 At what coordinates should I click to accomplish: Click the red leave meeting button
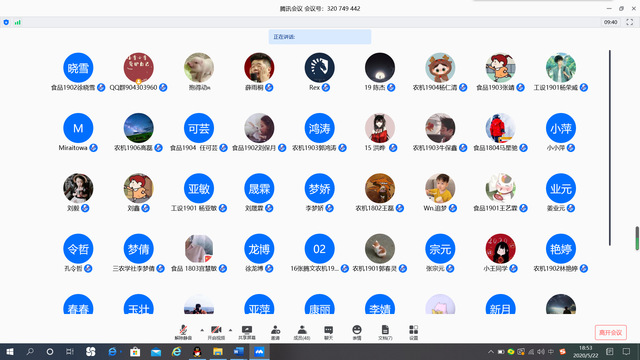(611, 333)
